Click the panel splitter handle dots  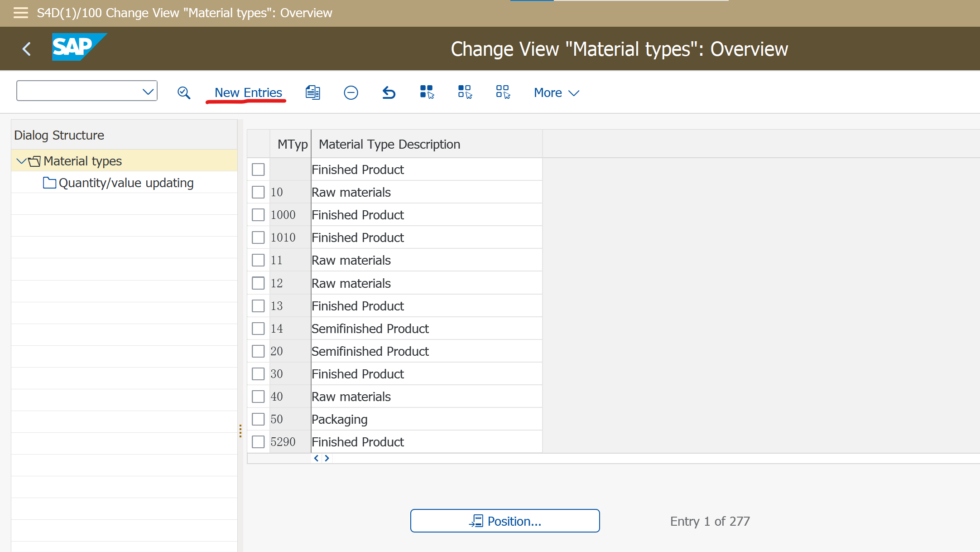click(240, 431)
